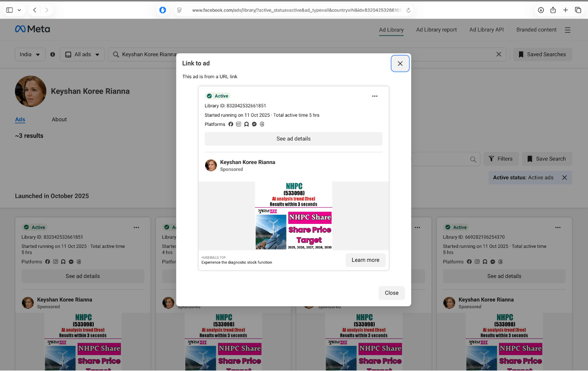This screenshot has width=588, height=371.
Task: Click the Instagram platform icon in the dialog
Action: tap(239, 124)
